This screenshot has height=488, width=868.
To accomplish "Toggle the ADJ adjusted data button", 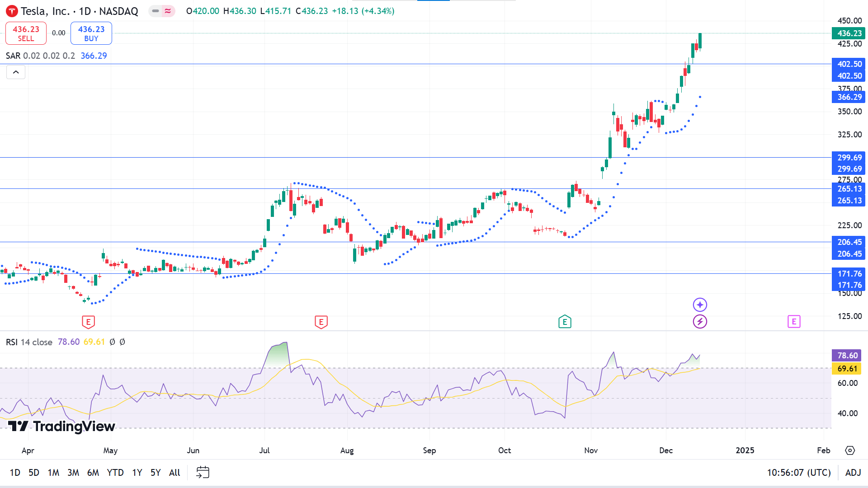I will (x=853, y=473).
